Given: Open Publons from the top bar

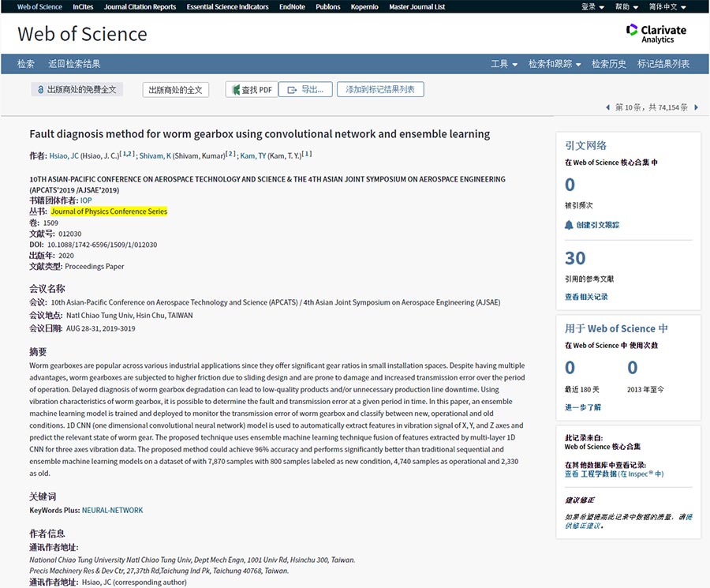Looking at the screenshot, I should click(x=328, y=7).
